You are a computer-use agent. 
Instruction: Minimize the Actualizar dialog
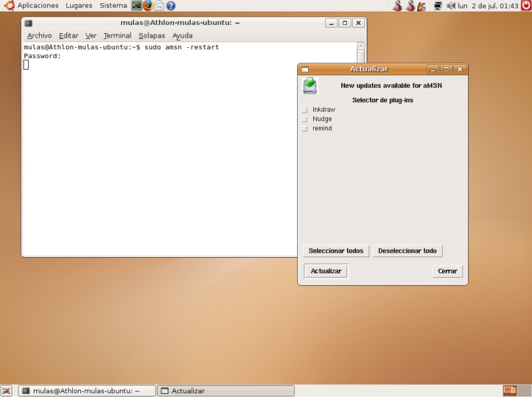432,70
